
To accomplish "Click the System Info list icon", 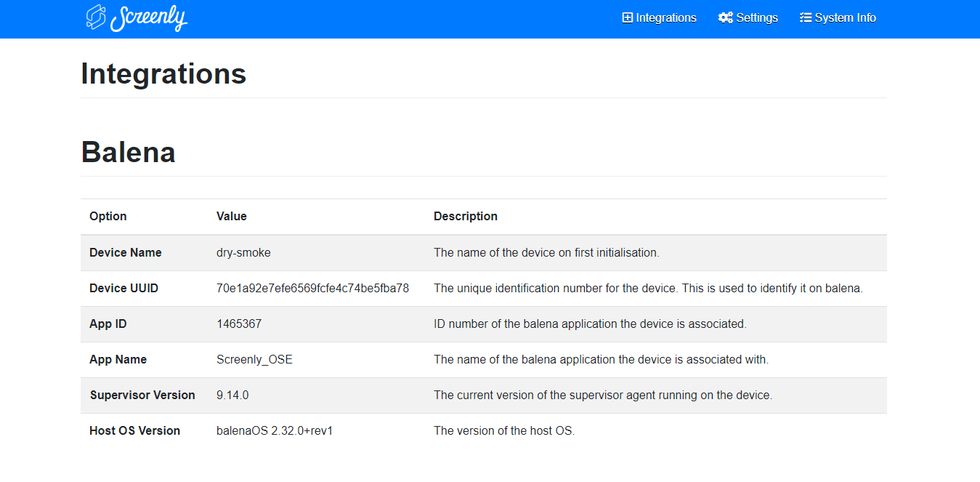I will tap(805, 18).
